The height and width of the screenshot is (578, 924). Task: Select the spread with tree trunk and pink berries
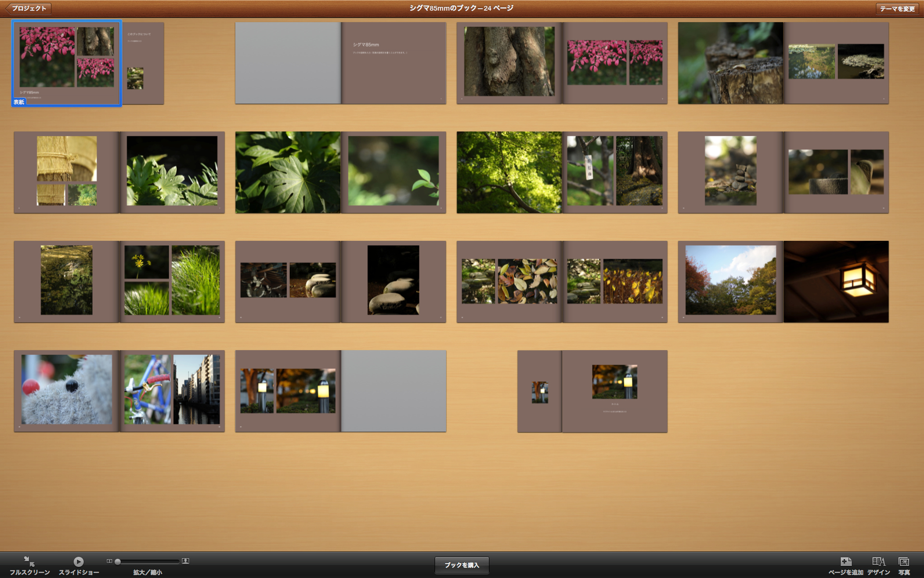562,63
